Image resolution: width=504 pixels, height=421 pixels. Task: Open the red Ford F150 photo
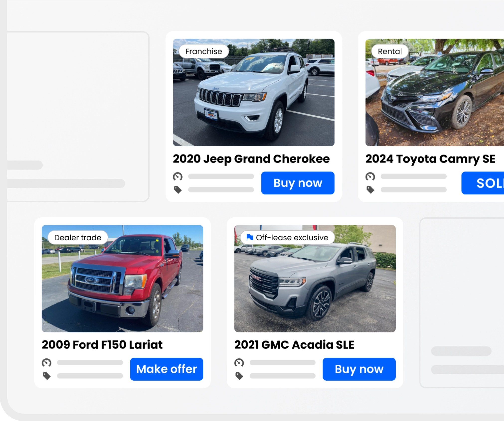[122, 278]
